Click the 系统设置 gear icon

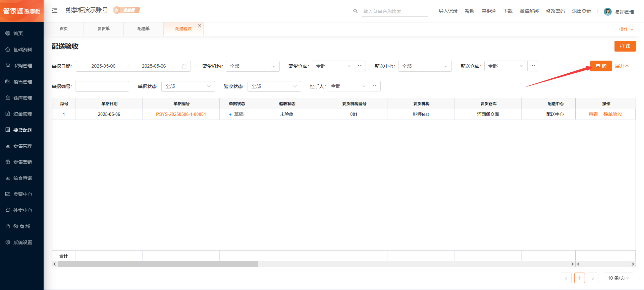click(x=8, y=242)
